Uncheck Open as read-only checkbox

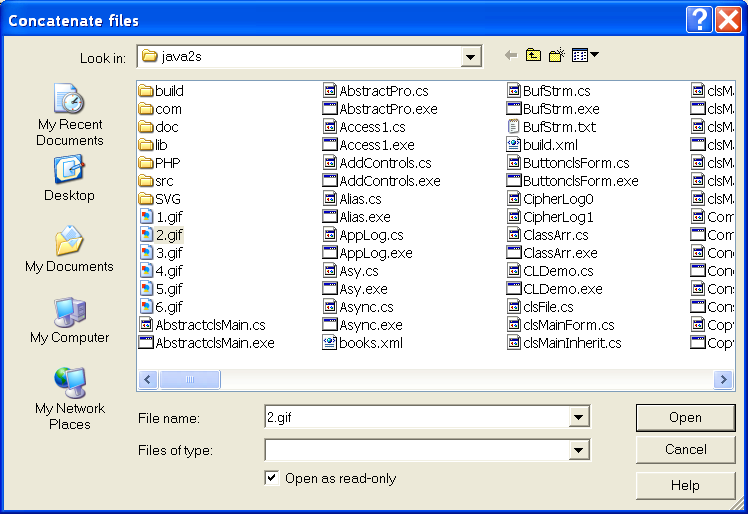pos(272,478)
